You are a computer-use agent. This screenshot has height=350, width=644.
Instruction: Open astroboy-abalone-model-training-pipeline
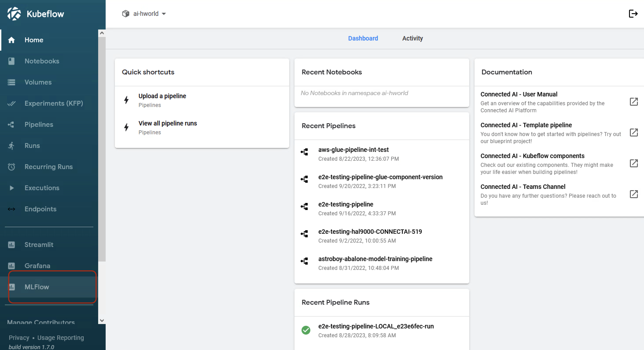(381, 263)
